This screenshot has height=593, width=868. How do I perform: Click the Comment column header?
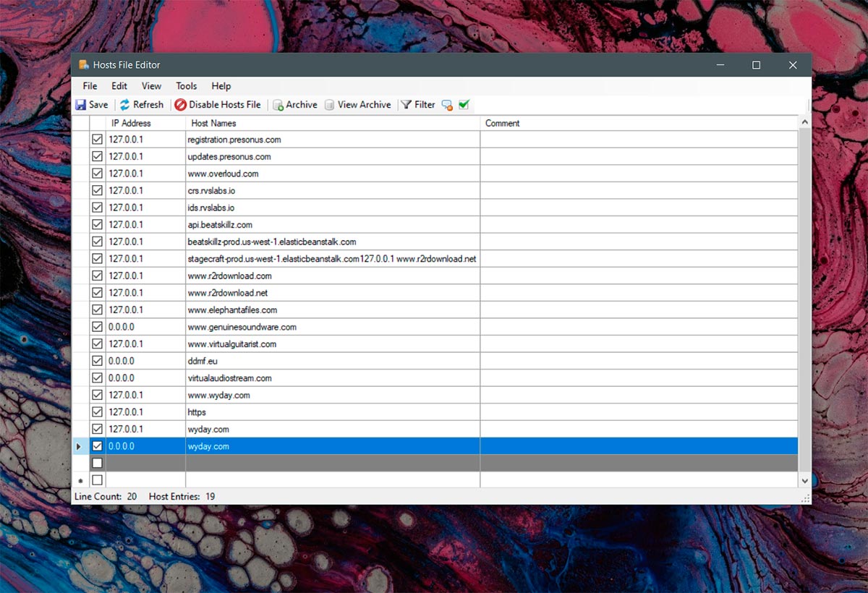tap(639, 123)
